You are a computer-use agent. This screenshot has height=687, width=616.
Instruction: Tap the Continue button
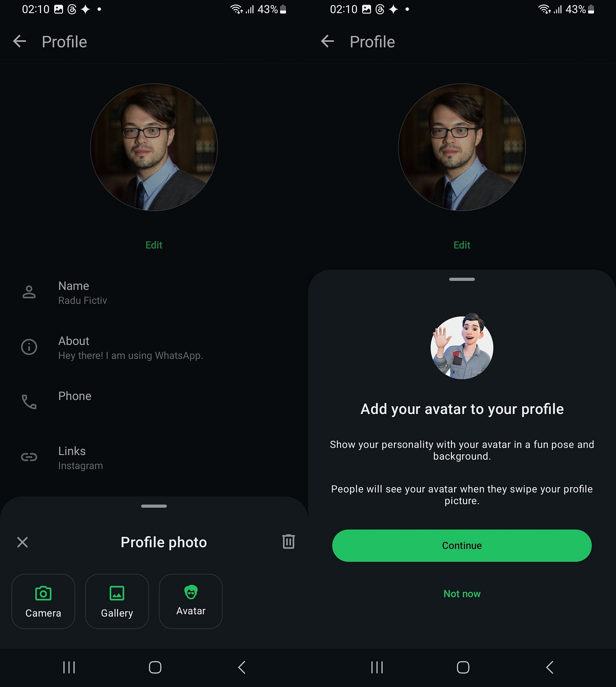point(462,546)
